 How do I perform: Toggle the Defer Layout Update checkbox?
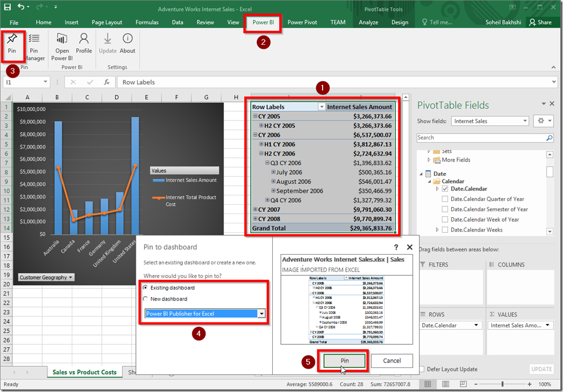(x=422, y=369)
